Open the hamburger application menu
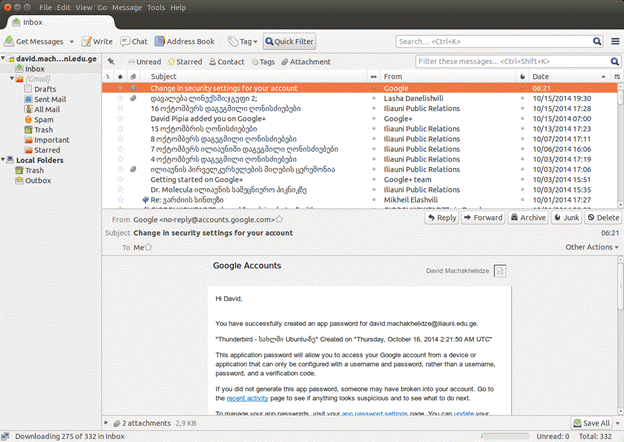The image size is (624, 442). (x=615, y=41)
